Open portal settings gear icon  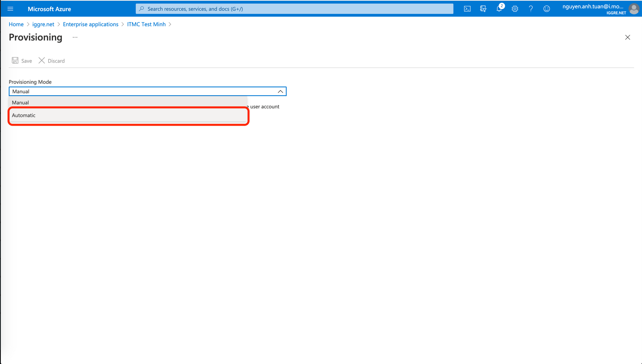(515, 9)
